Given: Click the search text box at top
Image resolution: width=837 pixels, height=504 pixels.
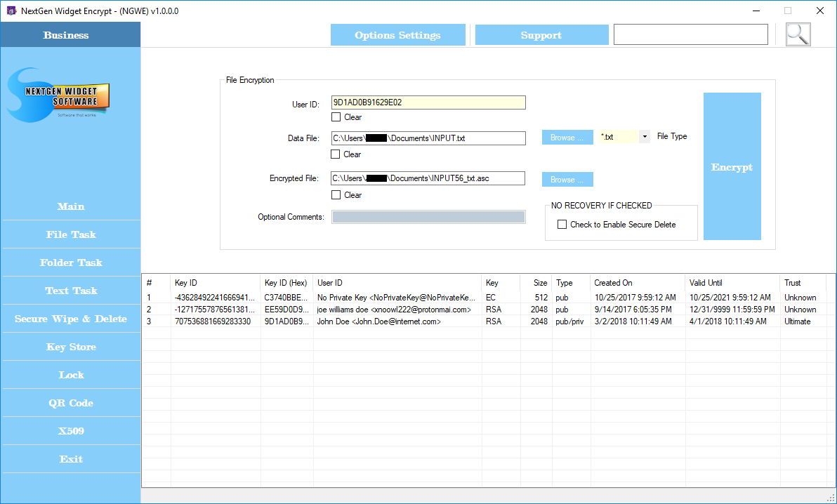Looking at the screenshot, I should pos(691,34).
